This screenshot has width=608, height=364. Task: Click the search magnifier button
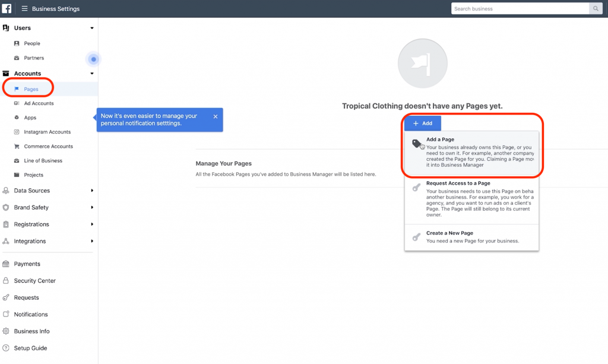point(596,8)
